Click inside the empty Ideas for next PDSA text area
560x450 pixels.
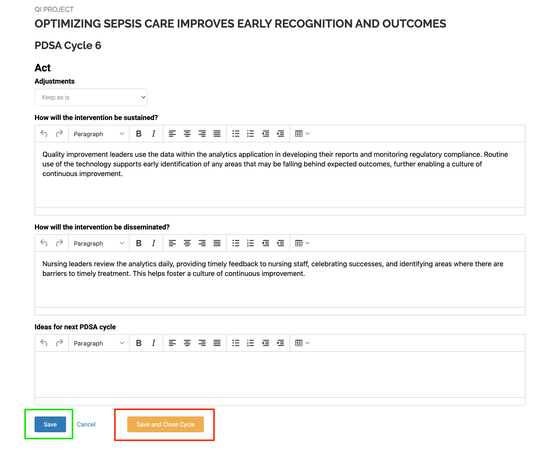pos(280,375)
